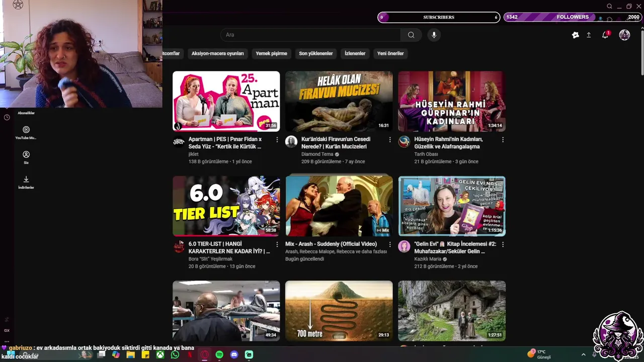Select the Yemek pişirme filter chip
This screenshot has height=362, width=644.
click(271, 53)
